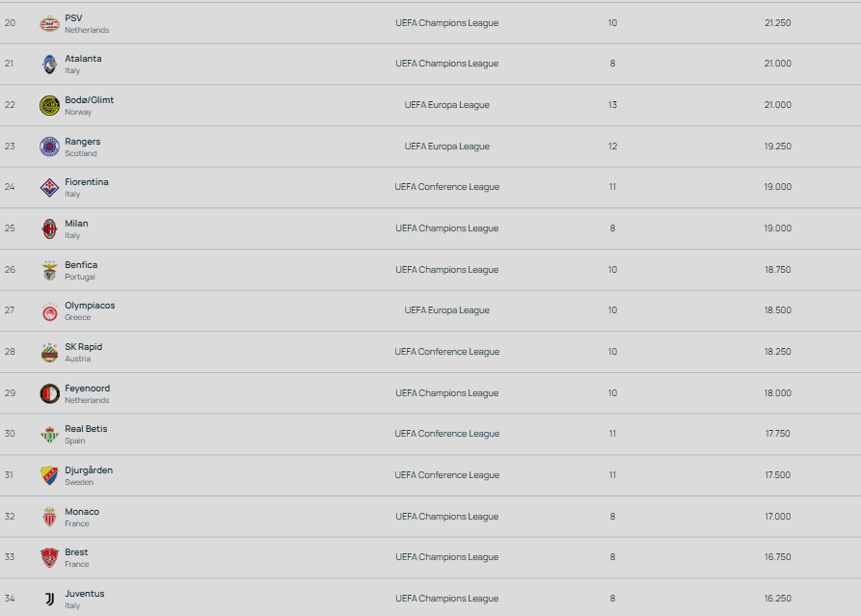Open the Monaco team name link
Screen dimensions: 861x616
[x=82, y=512]
